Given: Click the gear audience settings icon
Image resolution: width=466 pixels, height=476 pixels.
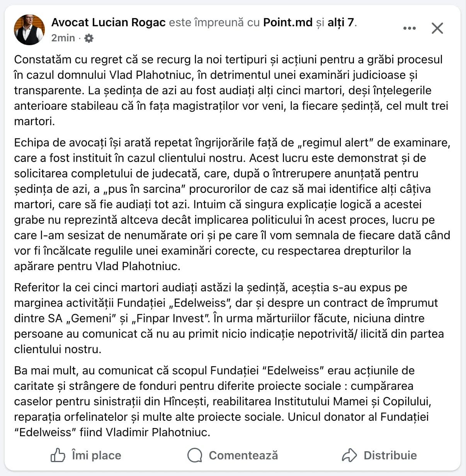Looking at the screenshot, I should tap(89, 38).
